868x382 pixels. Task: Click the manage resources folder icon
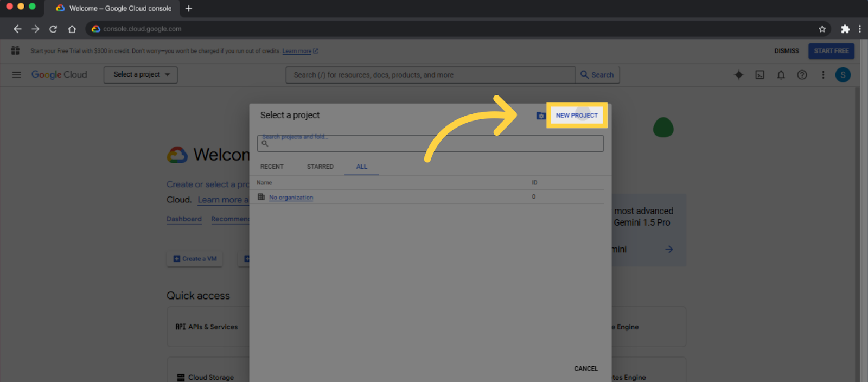541,116
